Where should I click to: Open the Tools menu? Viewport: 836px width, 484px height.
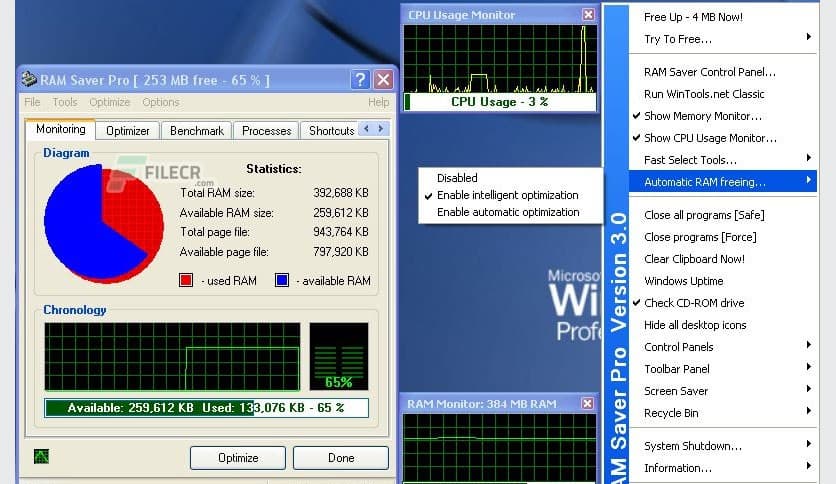point(65,102)
